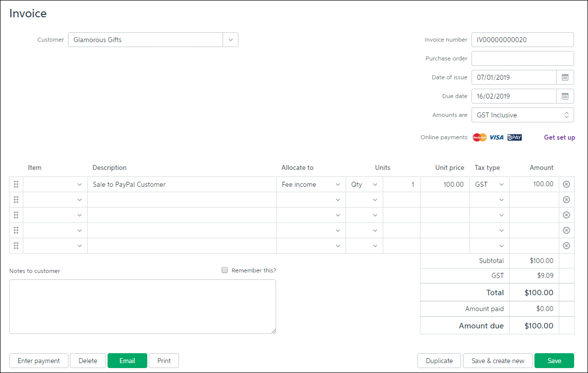Image resolution: width=588 pixels, height=373 pixels.
Task: Tick the Remember this? checkbox
Action: coord(225,270)
